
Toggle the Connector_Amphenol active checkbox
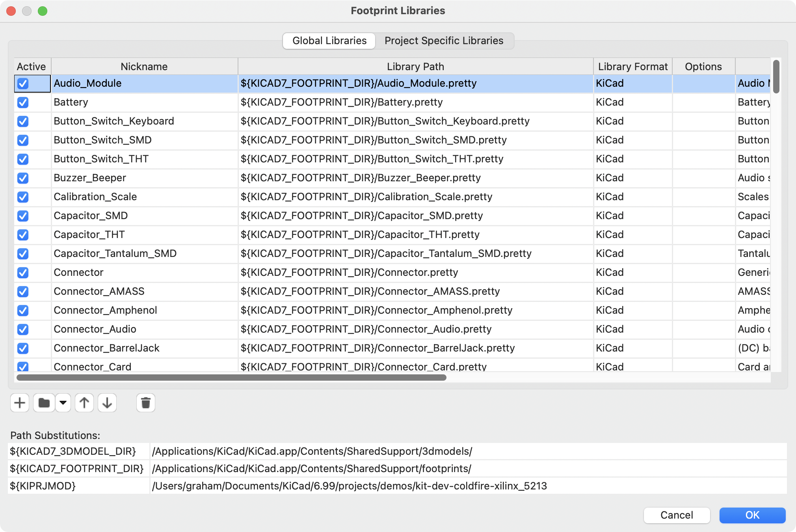click(x=23, y=311)
